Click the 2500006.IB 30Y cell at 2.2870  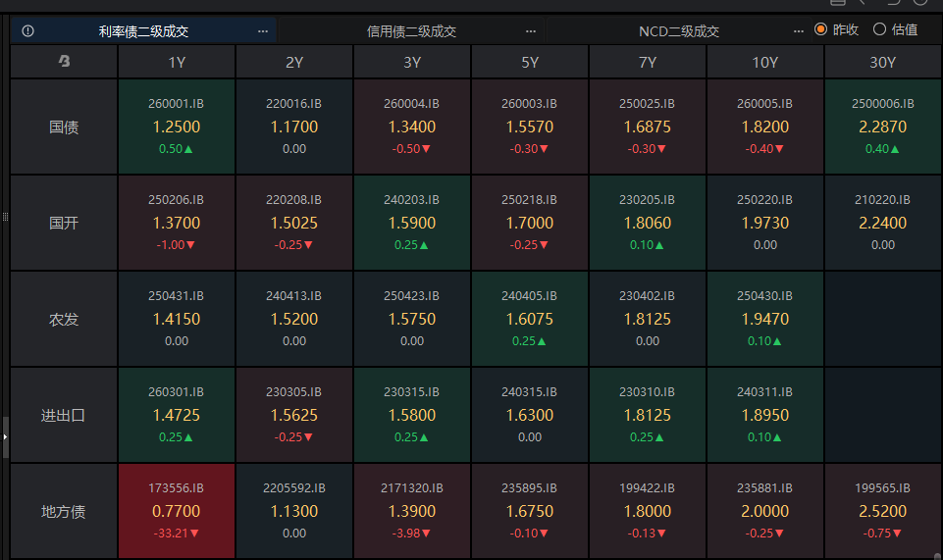[883, 127]
